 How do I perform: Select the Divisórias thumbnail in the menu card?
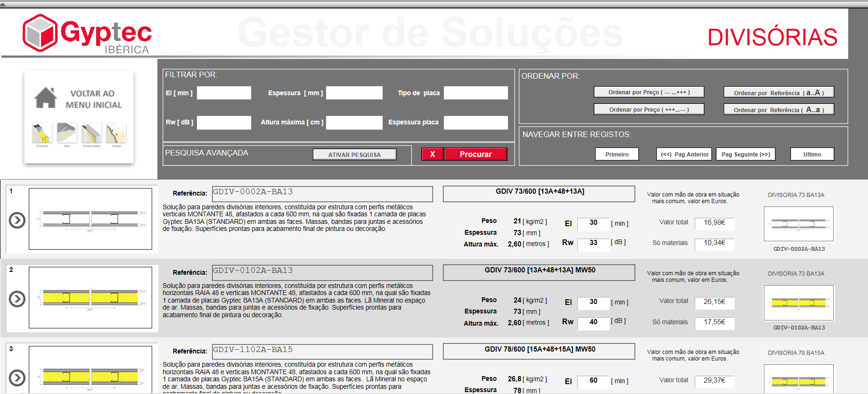[42, 133]
